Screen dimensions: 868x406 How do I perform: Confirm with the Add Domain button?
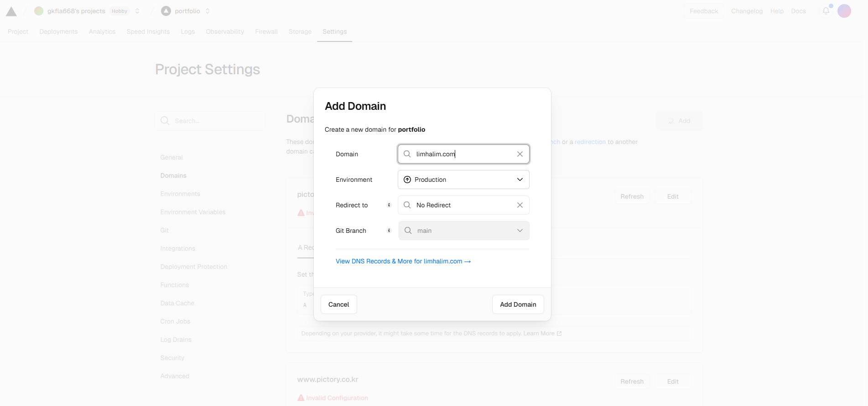518,304
